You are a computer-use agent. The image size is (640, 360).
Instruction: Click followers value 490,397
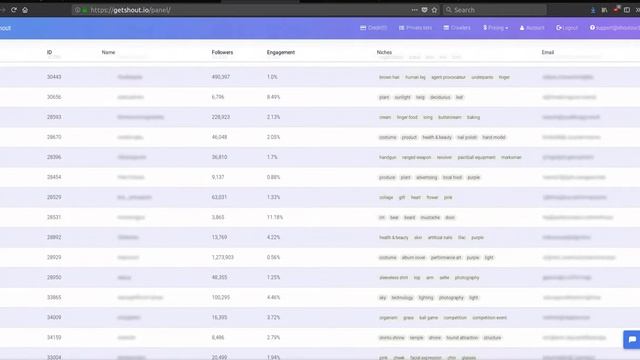click(220, 77)
